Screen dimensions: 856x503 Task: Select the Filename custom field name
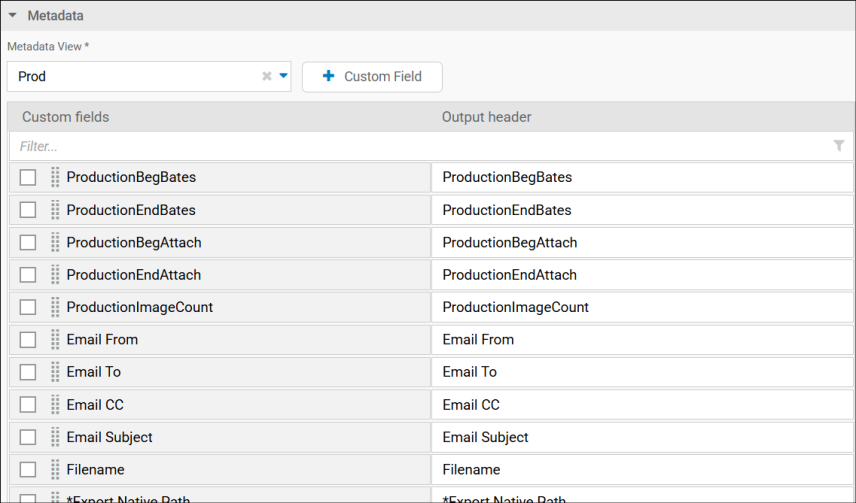tap(96, 470)
